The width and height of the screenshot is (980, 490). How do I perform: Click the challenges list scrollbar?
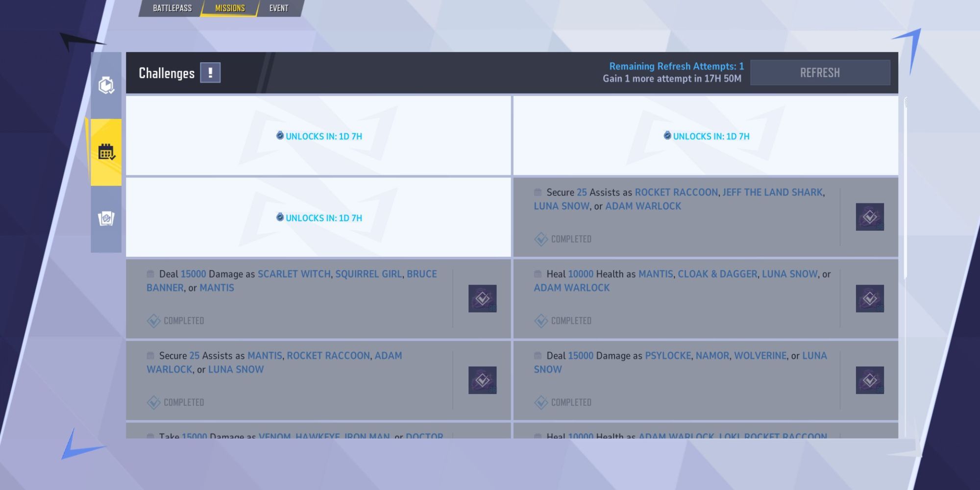point(906,188)
